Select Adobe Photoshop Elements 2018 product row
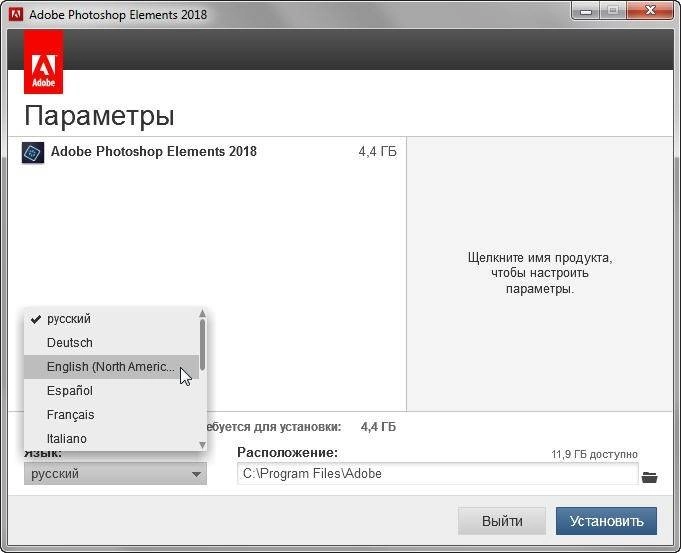This screenshot has width=681, height=553. click(x=209, y=152)
